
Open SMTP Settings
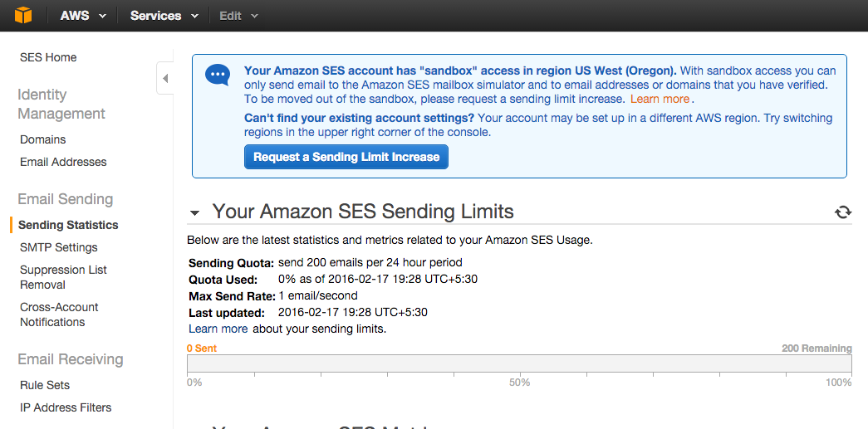coord(59,247)
